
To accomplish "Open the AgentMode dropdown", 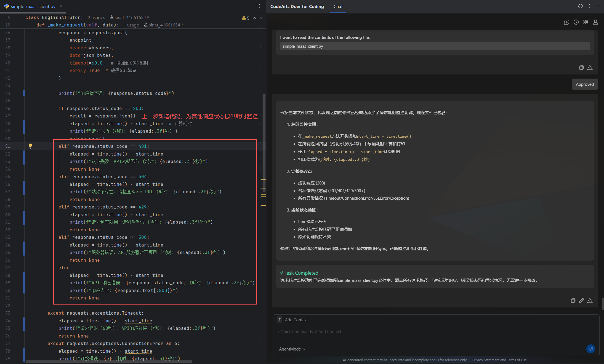I will pyautogui.click(x=292, y=349).
